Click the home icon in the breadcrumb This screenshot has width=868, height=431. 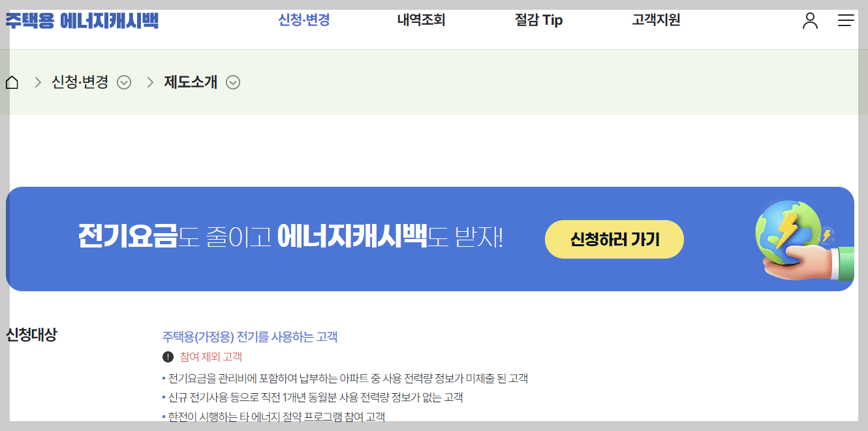coord(11,82)
